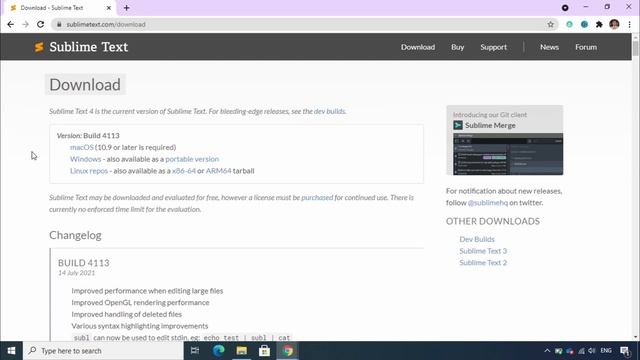
Task: Open the Download nav menu item
Action: pos(418,47)
